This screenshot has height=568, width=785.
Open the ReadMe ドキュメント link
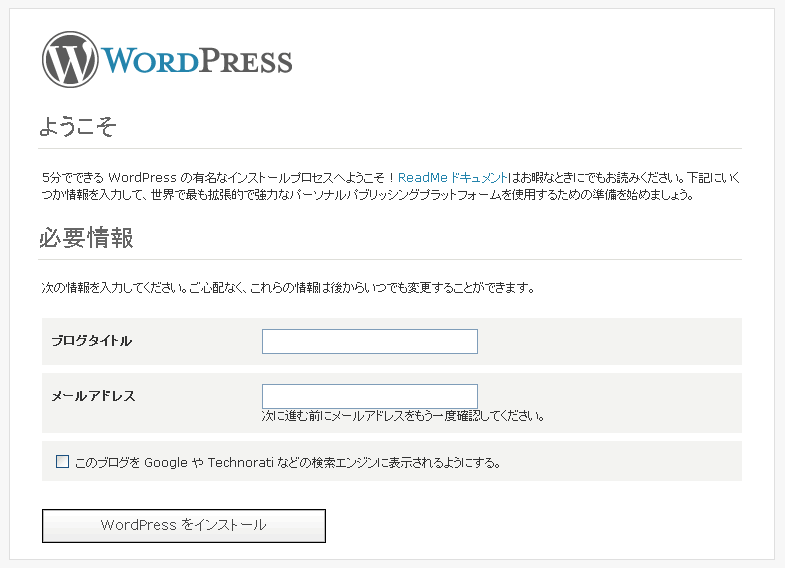coord(453,178)
